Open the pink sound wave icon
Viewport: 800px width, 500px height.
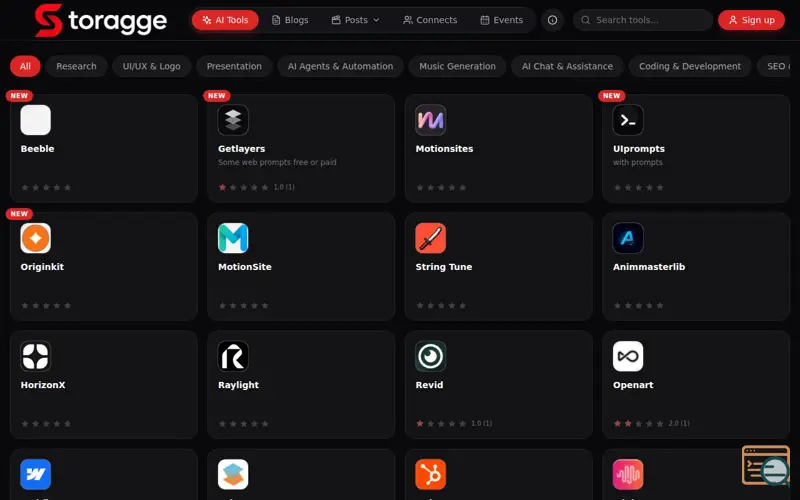pos(628,474)
